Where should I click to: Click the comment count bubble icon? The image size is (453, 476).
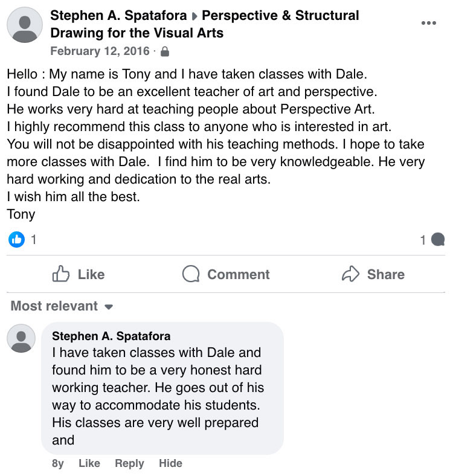(439, 240)
